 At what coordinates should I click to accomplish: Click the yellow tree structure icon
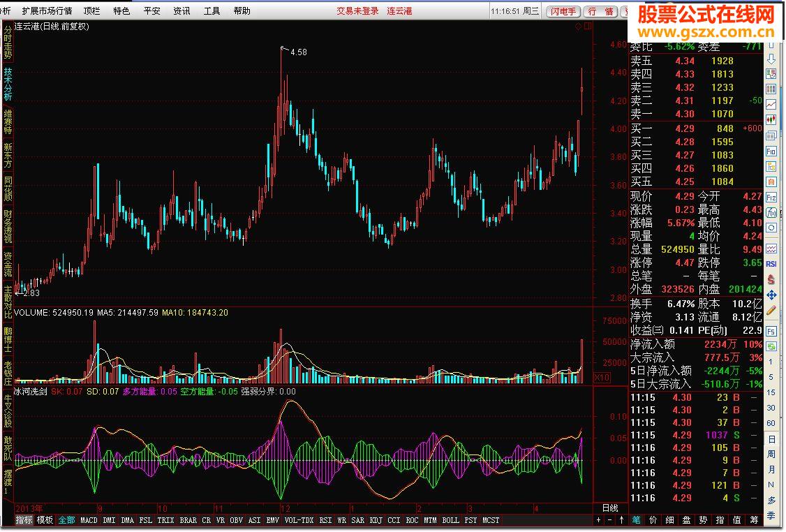click(771, 166)
